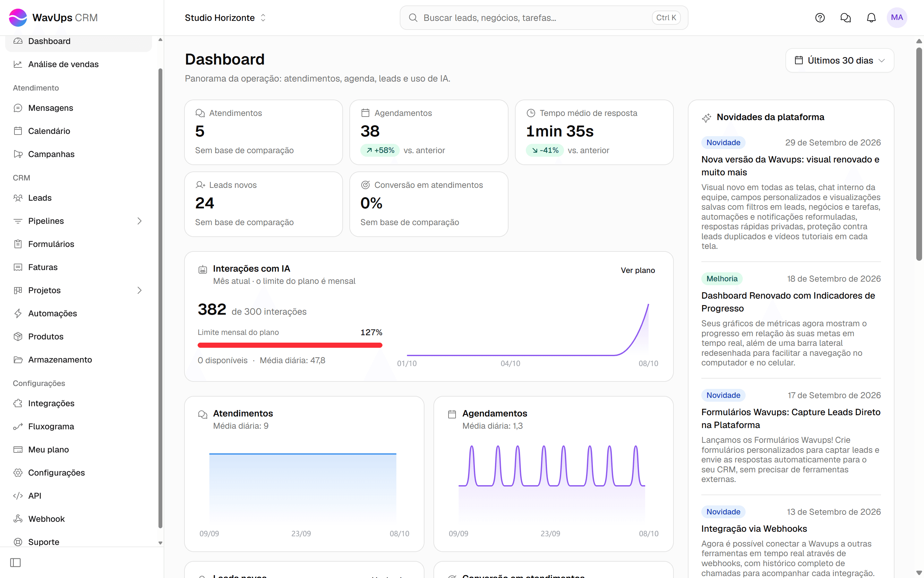924x578 pixels.
Task: Click the search leads, negócios, tarefas field
Action: pos(544,18)
